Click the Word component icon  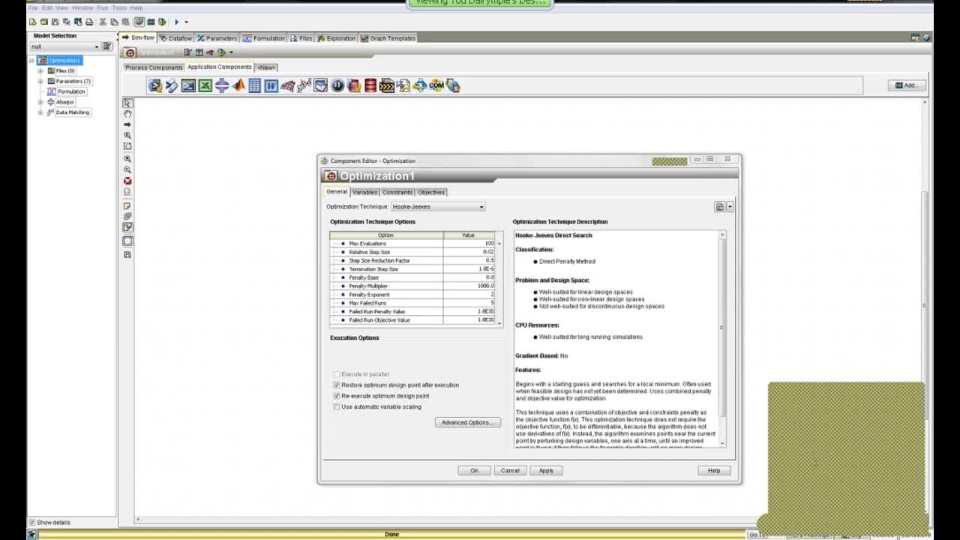271,86
